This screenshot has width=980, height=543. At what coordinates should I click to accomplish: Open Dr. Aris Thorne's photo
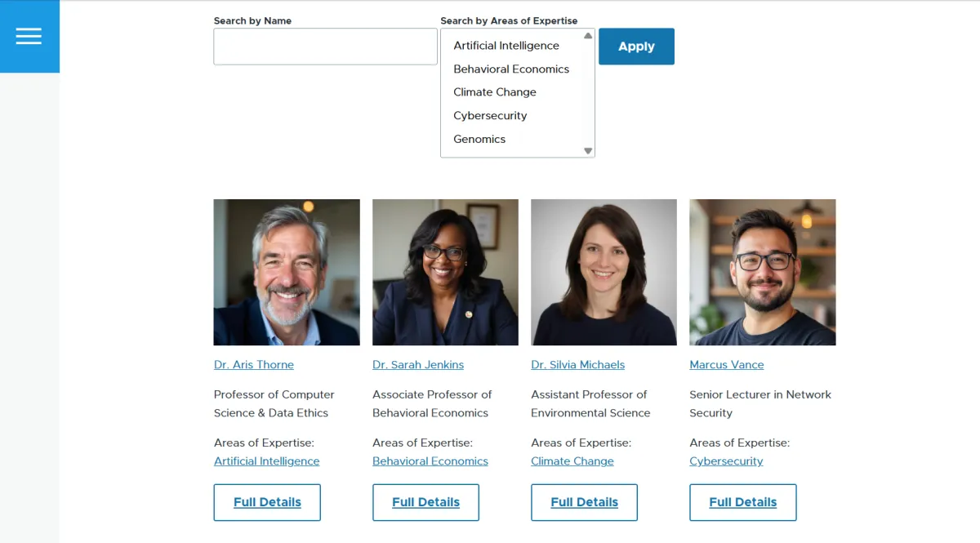287,272
